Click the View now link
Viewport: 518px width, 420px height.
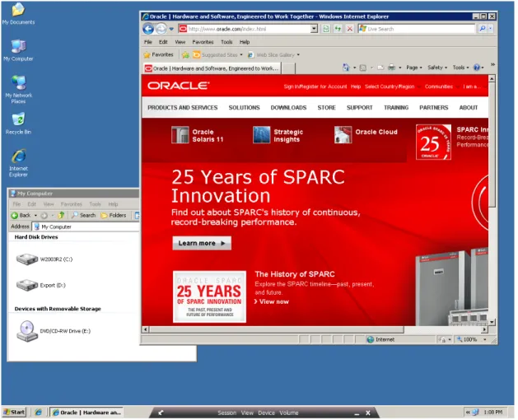point(274,302)
